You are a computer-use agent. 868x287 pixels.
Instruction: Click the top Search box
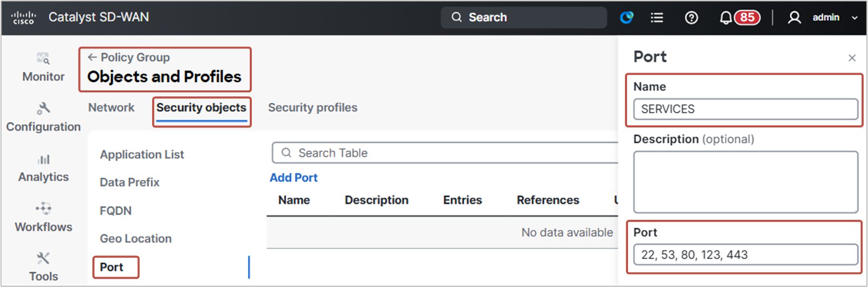524,17
